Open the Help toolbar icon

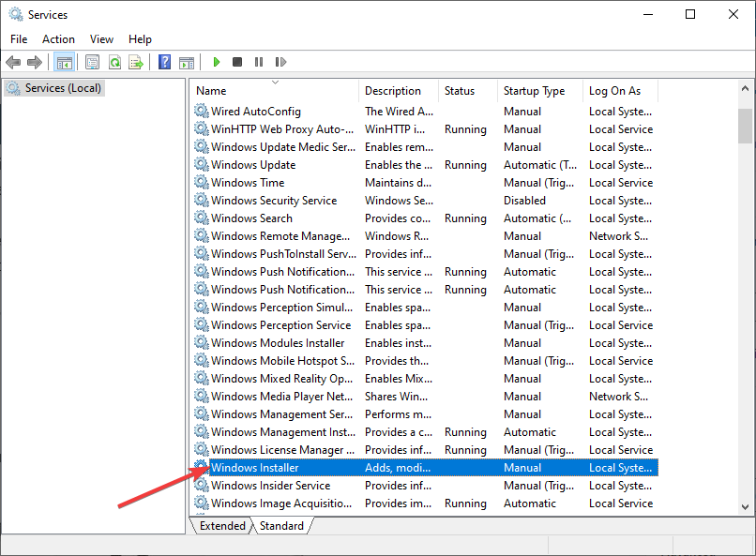coord(164,62)
